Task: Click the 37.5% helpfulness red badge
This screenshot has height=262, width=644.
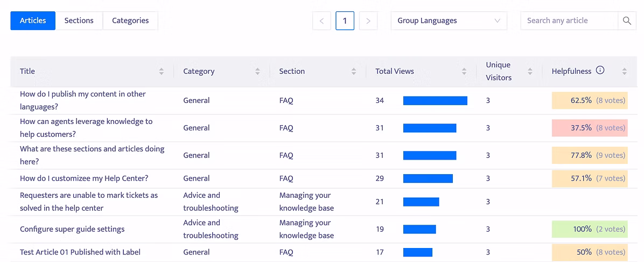Action: pyautogui.click(x=590, y=128)
